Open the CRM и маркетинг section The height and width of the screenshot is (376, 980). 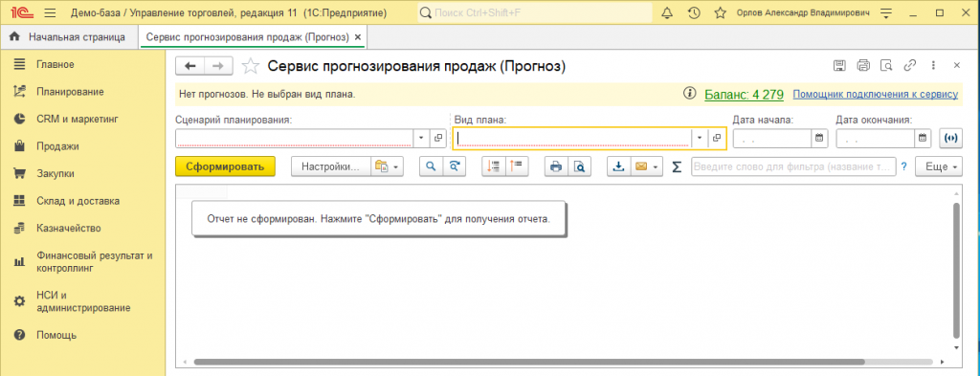[77, 119]
